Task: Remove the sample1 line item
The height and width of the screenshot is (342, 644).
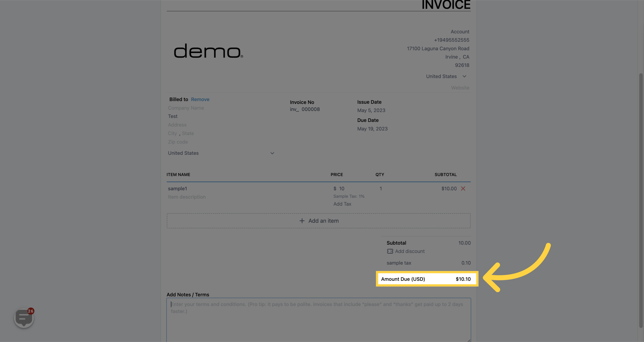Action: coord(463,189)
